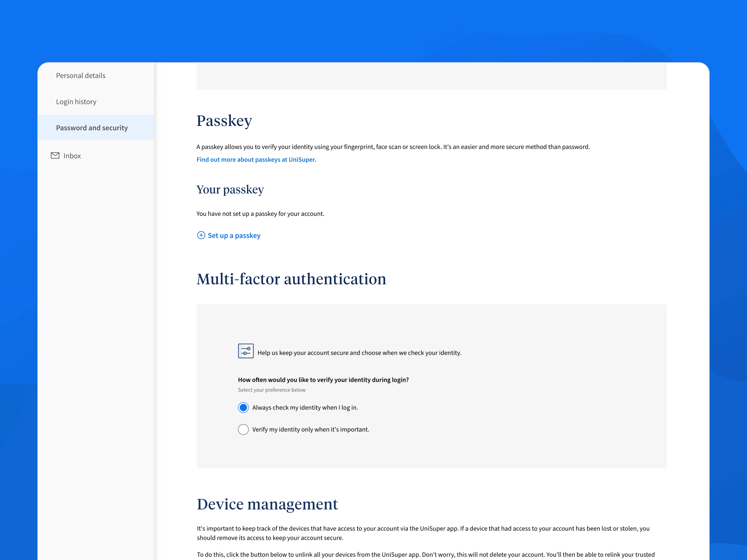Select Verify my identity only when important
Viewport: 747px width, 560px height.
[x=243, y=429]
